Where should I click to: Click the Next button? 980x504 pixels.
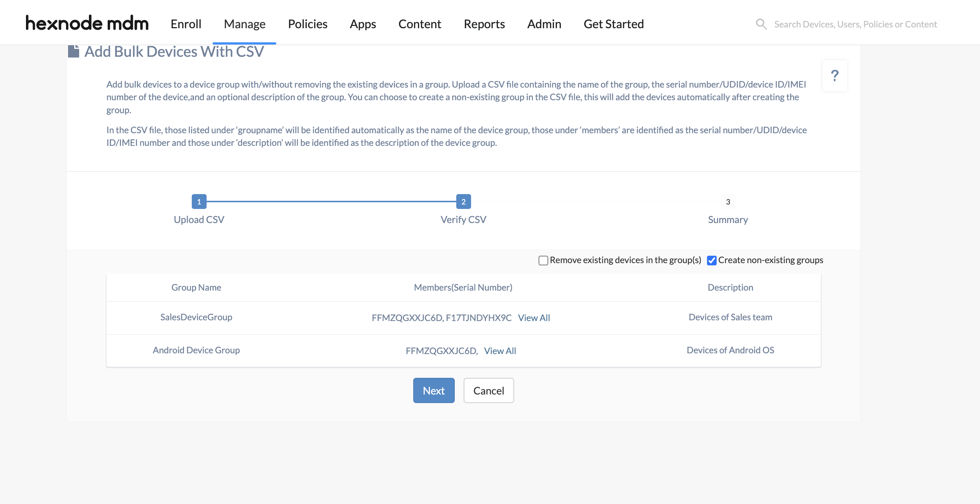pos(434,390)
